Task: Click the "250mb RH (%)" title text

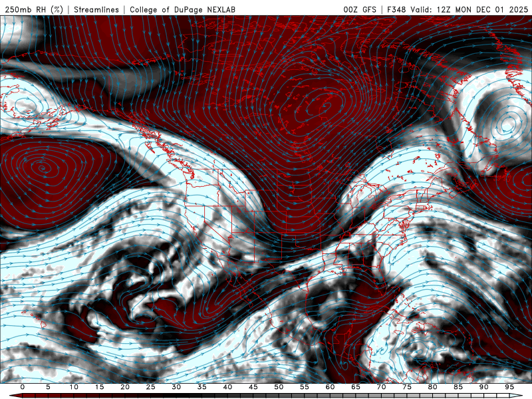Action: coord(34,9)
